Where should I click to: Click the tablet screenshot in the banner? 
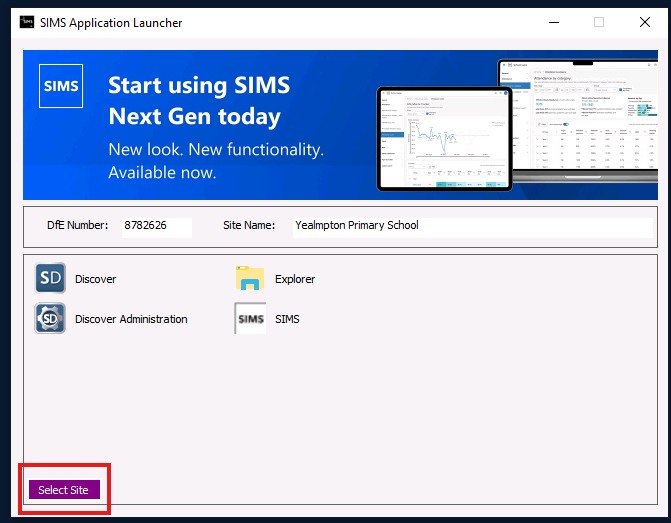pos(444,139)
